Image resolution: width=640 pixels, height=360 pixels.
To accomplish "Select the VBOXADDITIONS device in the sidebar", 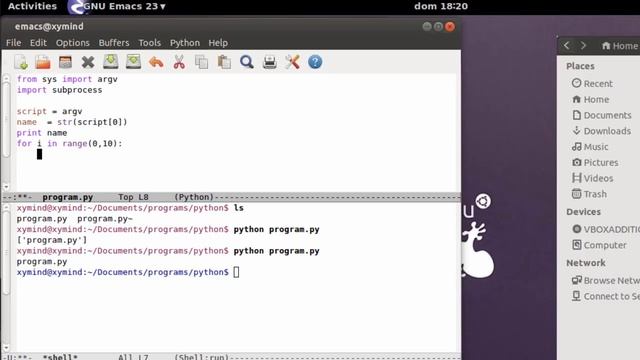I will tap(606, 229).
